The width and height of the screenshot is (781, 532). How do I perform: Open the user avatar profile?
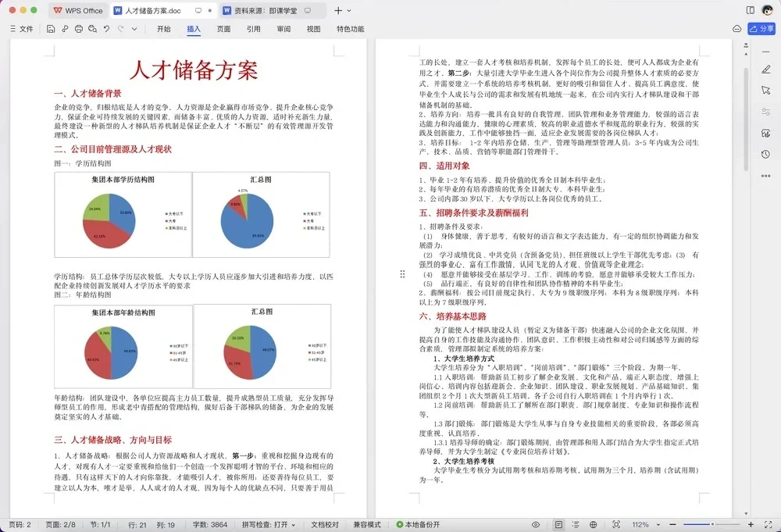(768, 10)
